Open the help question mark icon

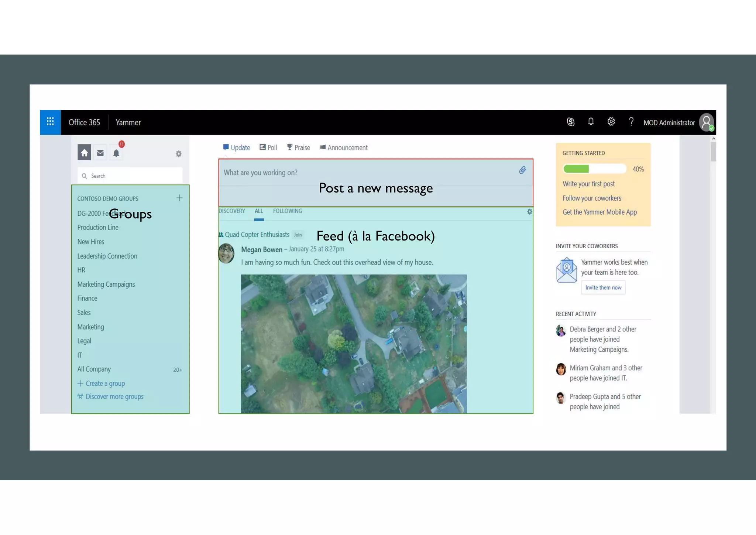point(631,122)
